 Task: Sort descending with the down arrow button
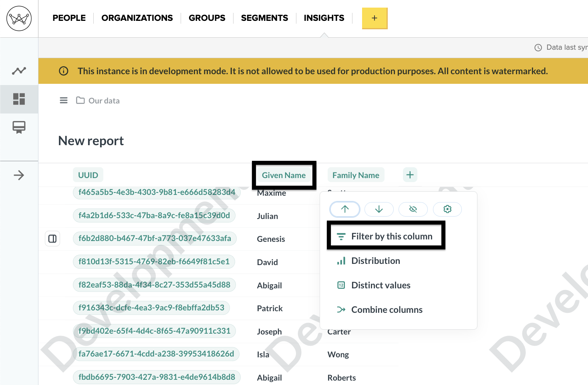click(379, 209)
